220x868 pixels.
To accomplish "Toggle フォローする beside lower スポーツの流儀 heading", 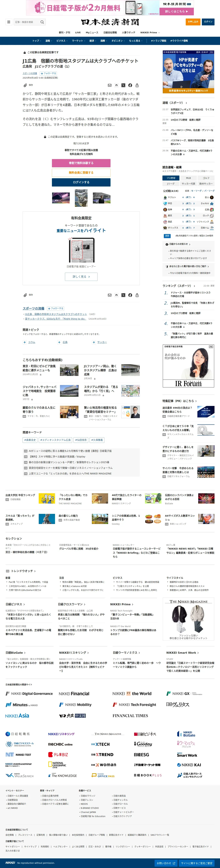I will [x=56, y=308].
